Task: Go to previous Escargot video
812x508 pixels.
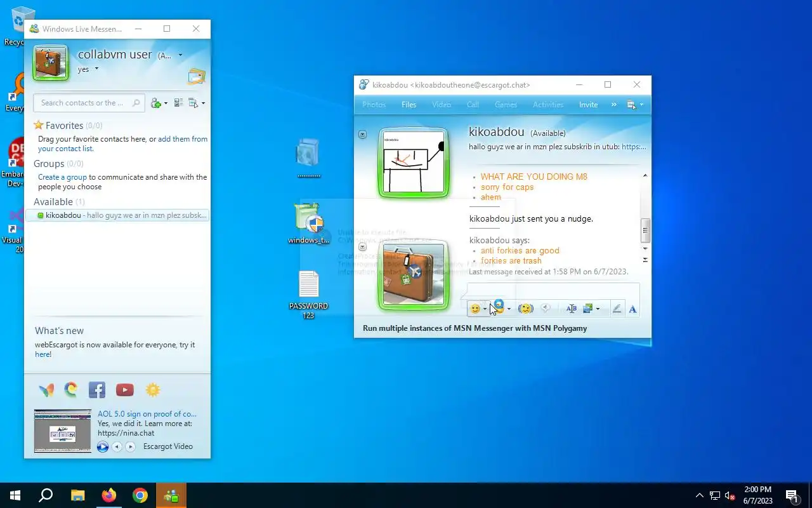Action: click(x=117, y=446)
